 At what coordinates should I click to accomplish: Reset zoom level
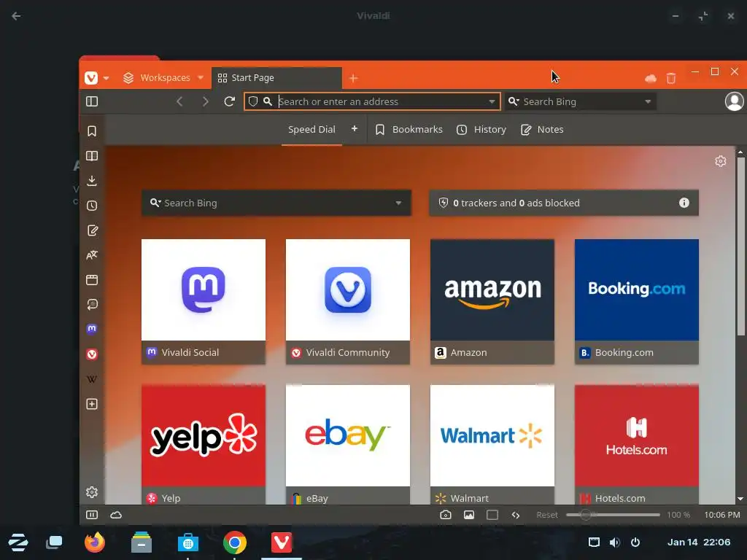[546, 515]
